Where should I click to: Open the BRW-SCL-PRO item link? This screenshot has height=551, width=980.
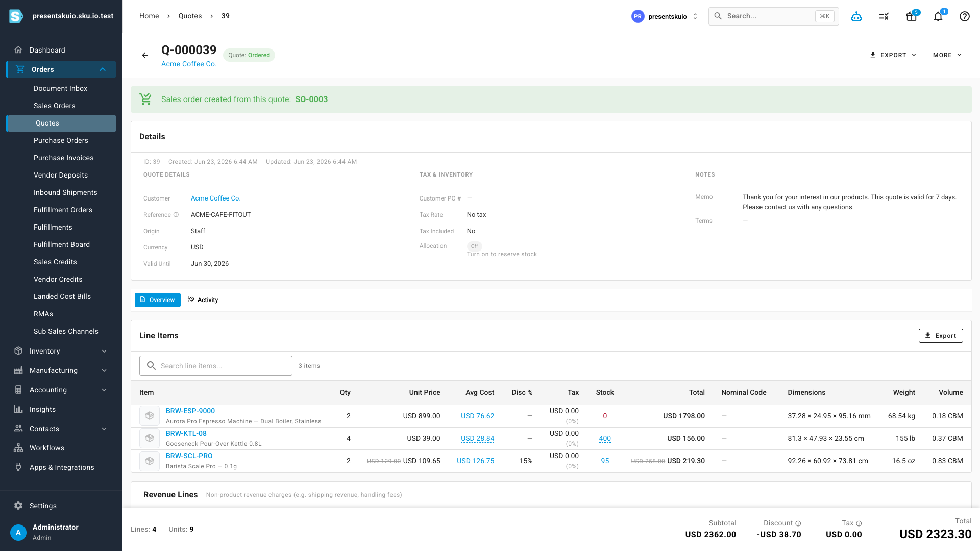pos(189,456)
